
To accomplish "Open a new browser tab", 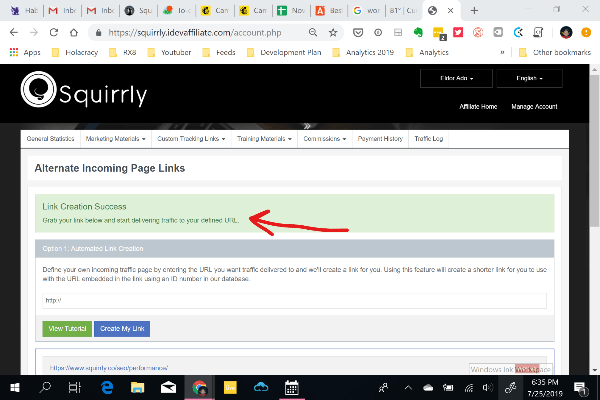I will 474,11.
